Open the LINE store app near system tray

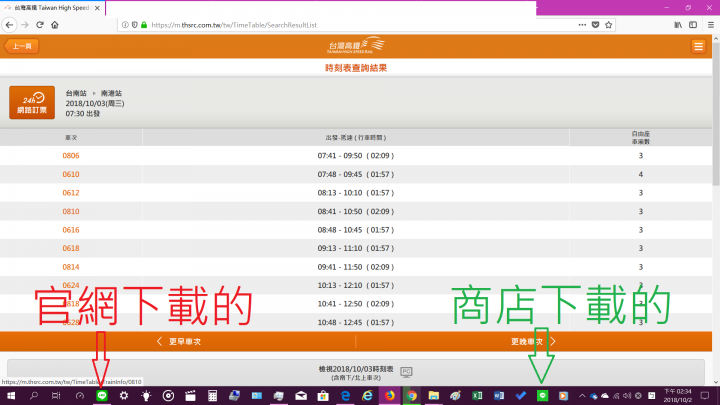[x=542, y=396]
